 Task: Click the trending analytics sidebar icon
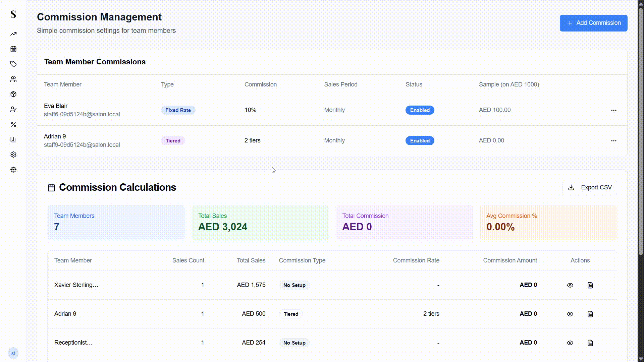click(x=13, y=34)
